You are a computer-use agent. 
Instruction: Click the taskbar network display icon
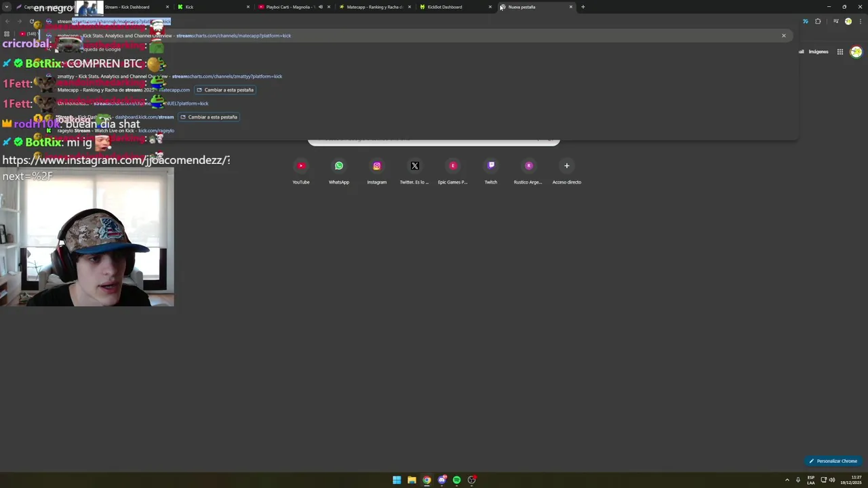pos(825,480)
